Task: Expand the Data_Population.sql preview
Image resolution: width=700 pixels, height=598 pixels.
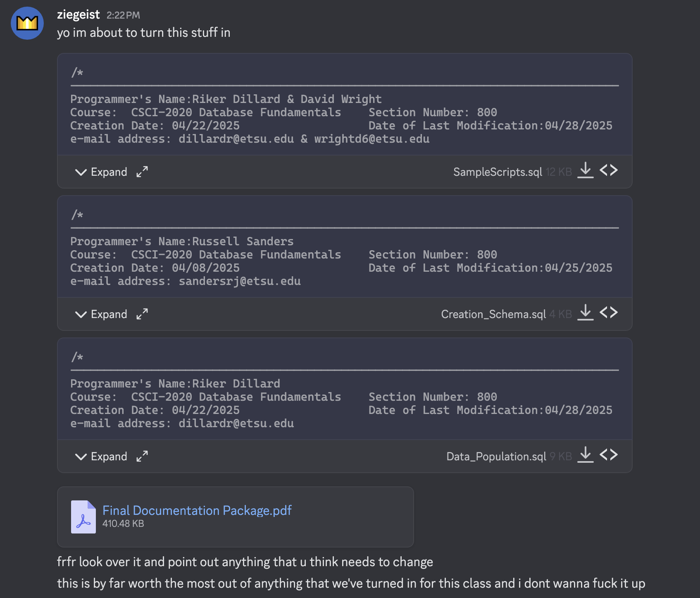Action: click(101, 457)
